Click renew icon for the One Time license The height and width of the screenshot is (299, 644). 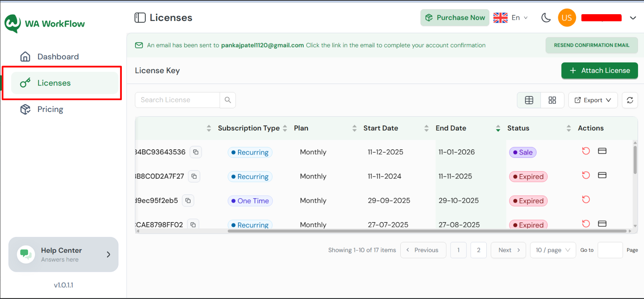(x=586, y=199)
